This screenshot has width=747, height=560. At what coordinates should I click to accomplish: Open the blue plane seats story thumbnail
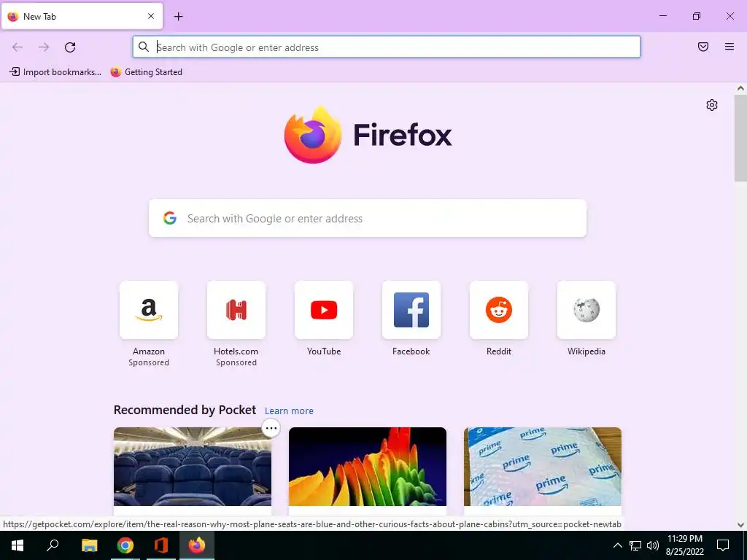193,467
